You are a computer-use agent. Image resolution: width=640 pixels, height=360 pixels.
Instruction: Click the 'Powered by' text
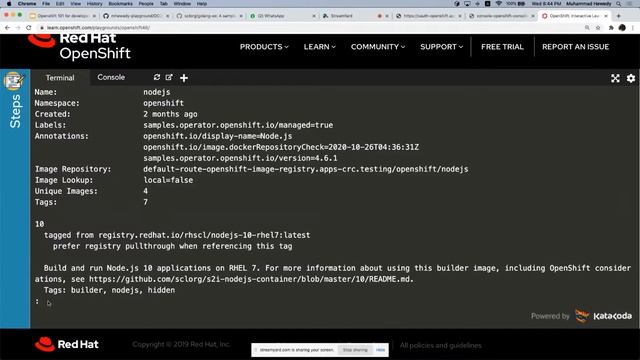tap(550, 316)
